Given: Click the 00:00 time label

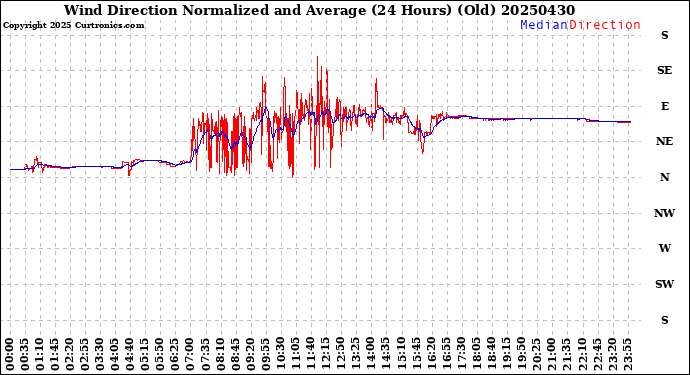Looking at the screenshot, I should (10, 354).
